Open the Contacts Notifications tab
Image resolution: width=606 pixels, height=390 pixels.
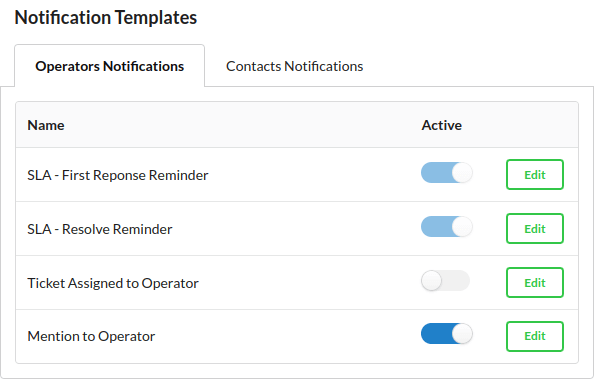(294, 66)
